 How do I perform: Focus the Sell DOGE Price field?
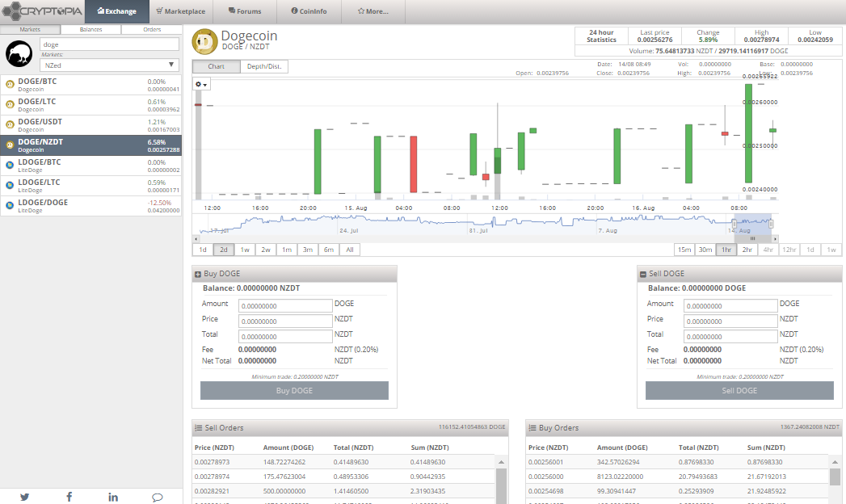pos(730,321)
